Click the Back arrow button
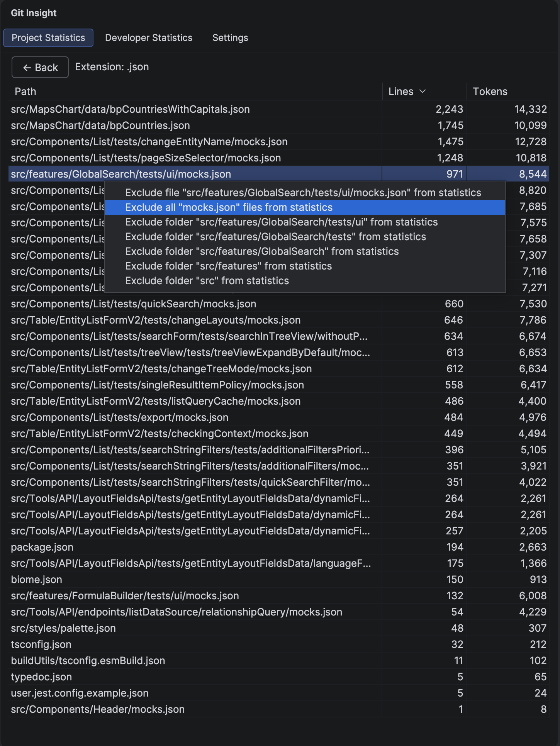Image resolution: width=560 pixels, height=746 pixels. click(40, 67)
